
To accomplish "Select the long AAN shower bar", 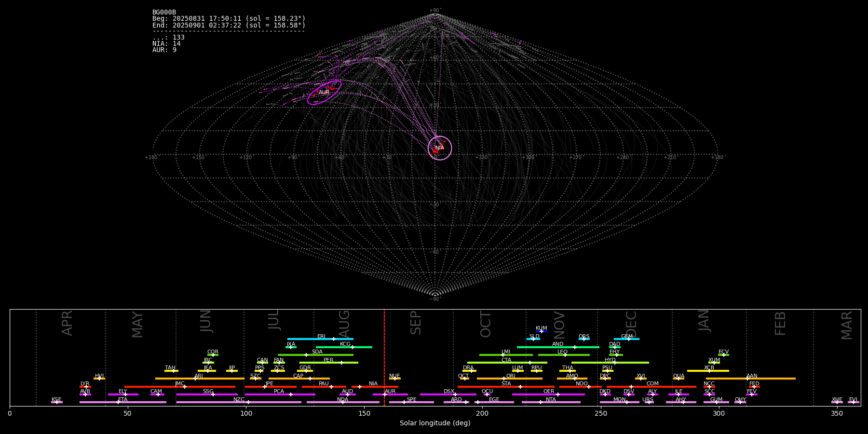I will click(750, 379).
